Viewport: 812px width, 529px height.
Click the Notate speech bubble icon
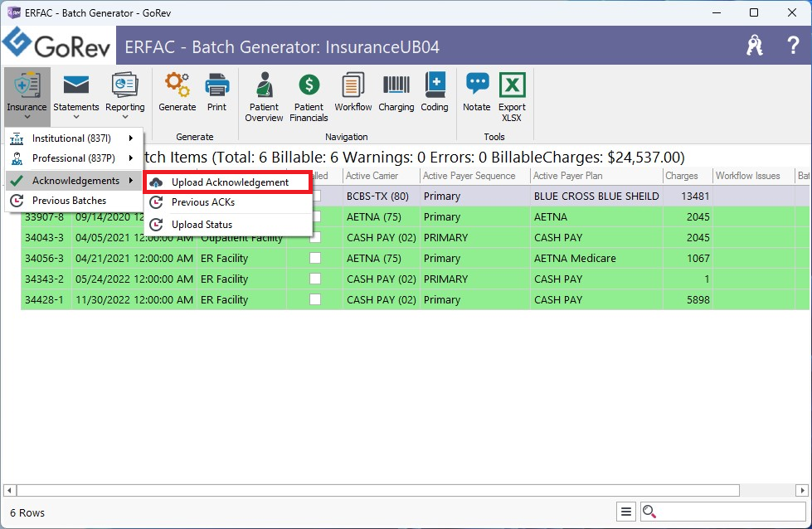pos(477,84)
